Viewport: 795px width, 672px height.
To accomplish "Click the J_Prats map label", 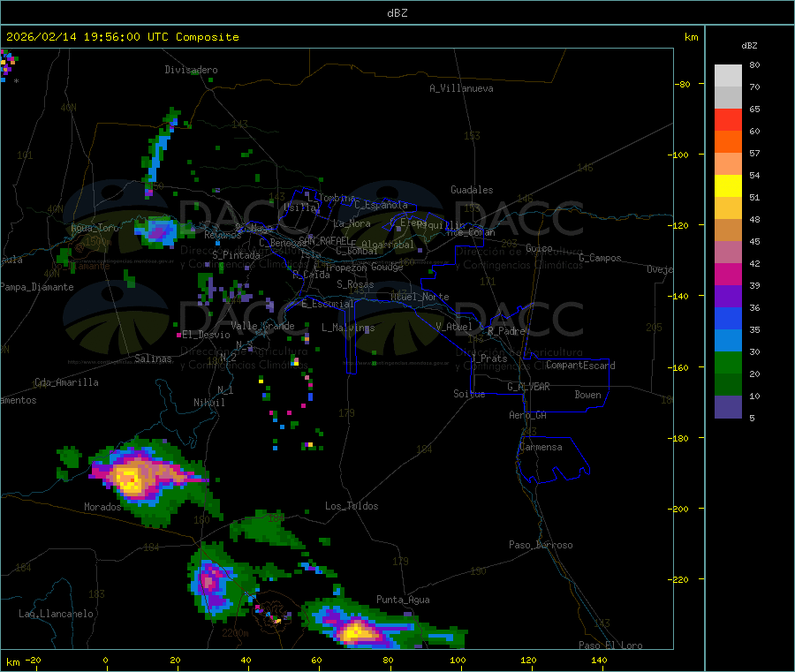I will [488, 359].
